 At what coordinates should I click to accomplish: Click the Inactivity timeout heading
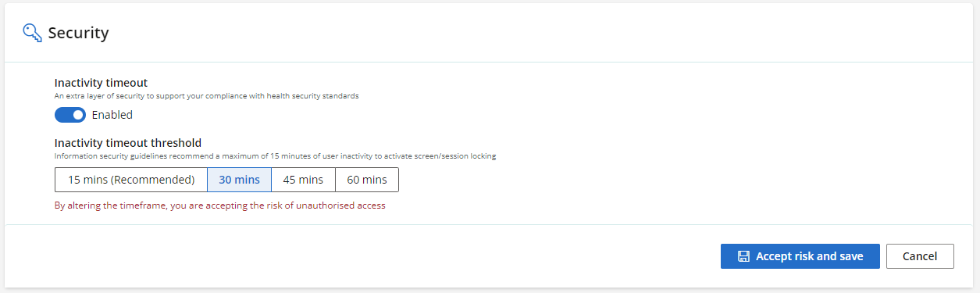[101, 82]
